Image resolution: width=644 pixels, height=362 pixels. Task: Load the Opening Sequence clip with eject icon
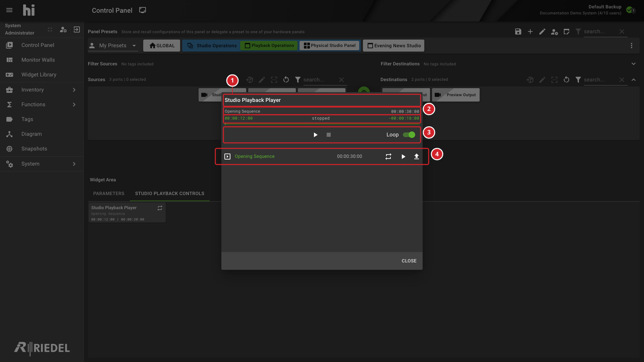[417, 157]
